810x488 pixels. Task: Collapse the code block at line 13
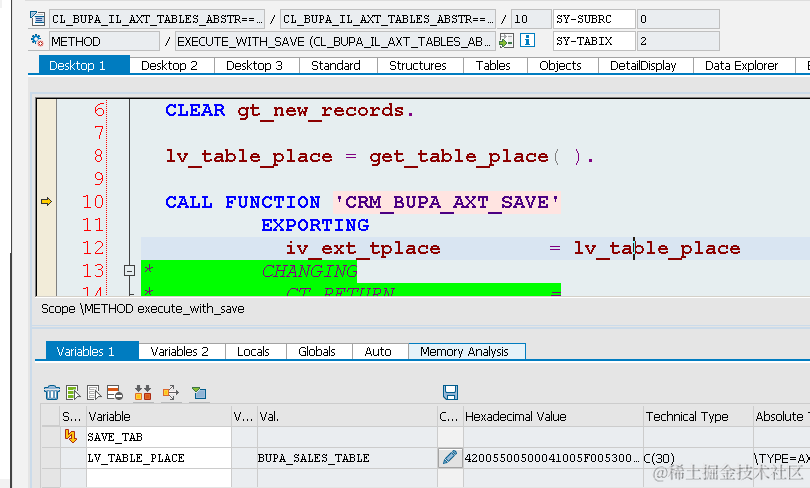tap(130, 271)
